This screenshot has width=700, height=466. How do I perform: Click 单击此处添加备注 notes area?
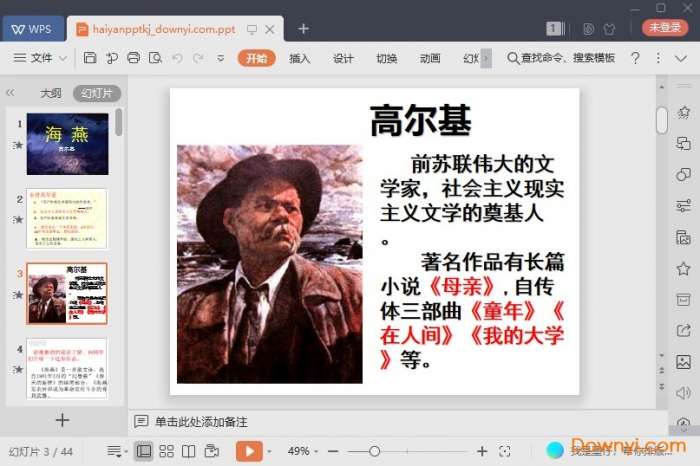click(x=201, y=422)
